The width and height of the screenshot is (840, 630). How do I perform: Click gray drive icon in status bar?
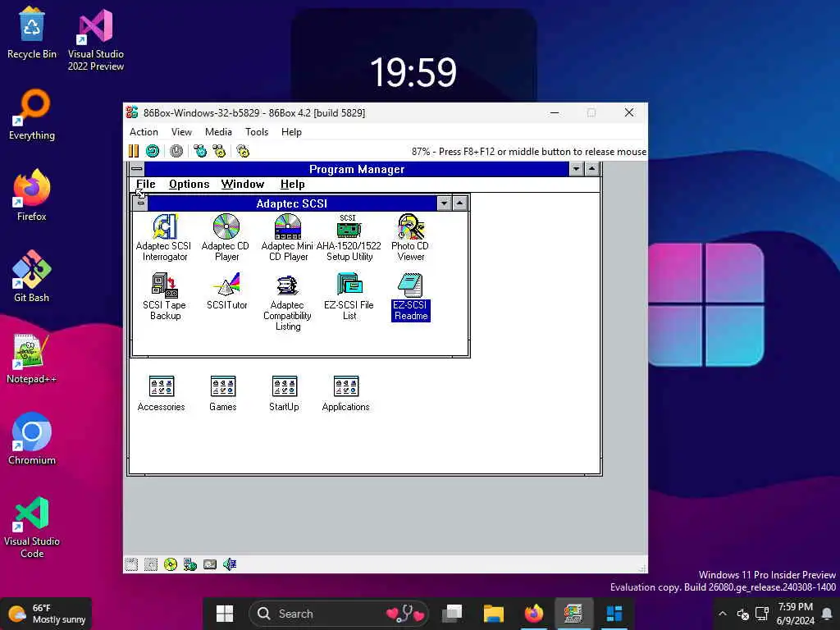point(210,564)
